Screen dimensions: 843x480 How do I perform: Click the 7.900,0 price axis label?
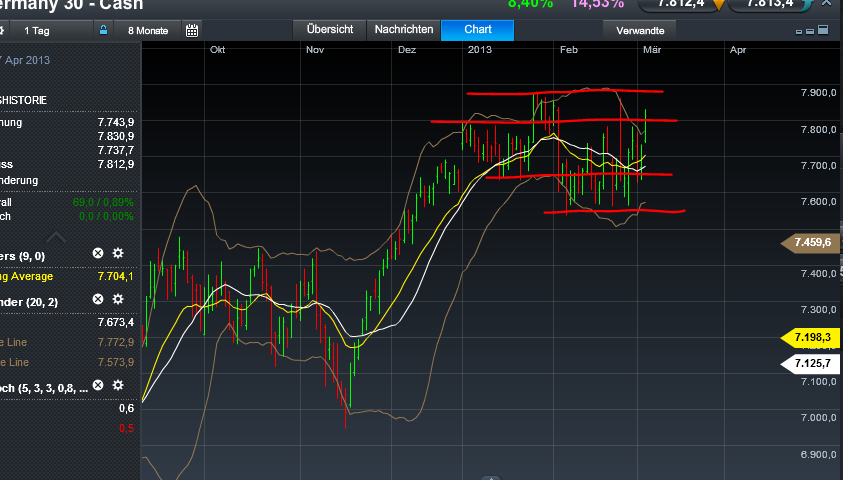(818, 93)
